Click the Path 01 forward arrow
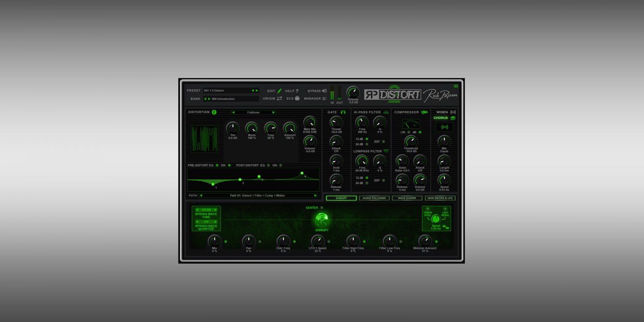This screenshot has height=322, width=644. 316,195
